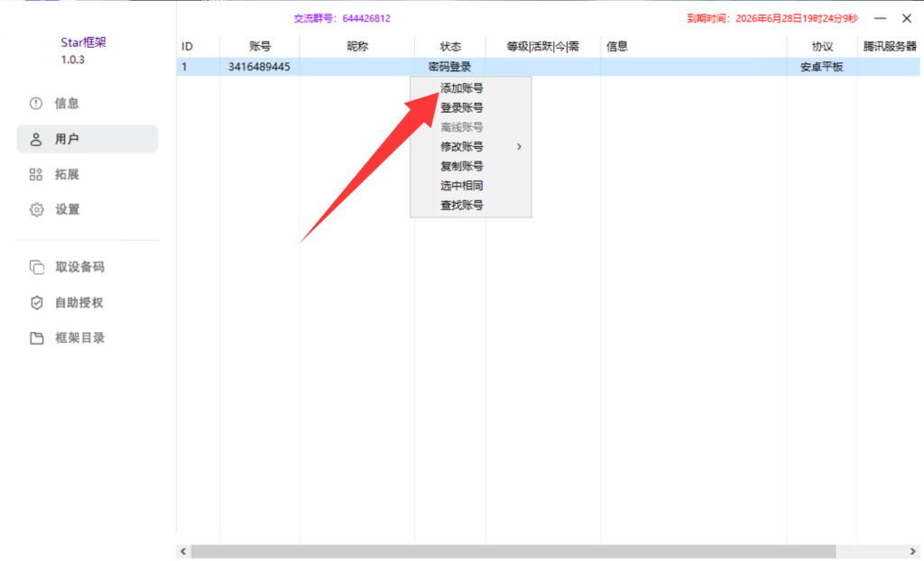Image resolution: width=924 pixels, height=561 pixels.
Task: Select 选中相同 in the context menu
Action: (461, 185)
